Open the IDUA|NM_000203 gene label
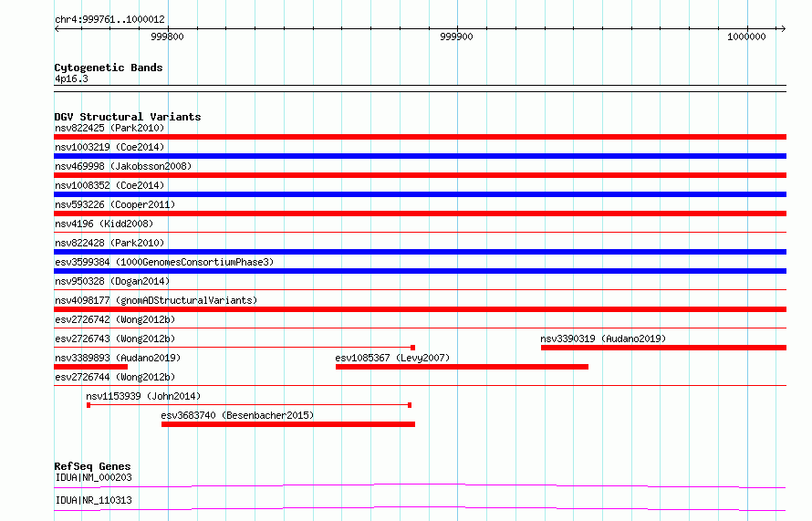This screenshot has height=521, width=812. (x=93, y=477)
